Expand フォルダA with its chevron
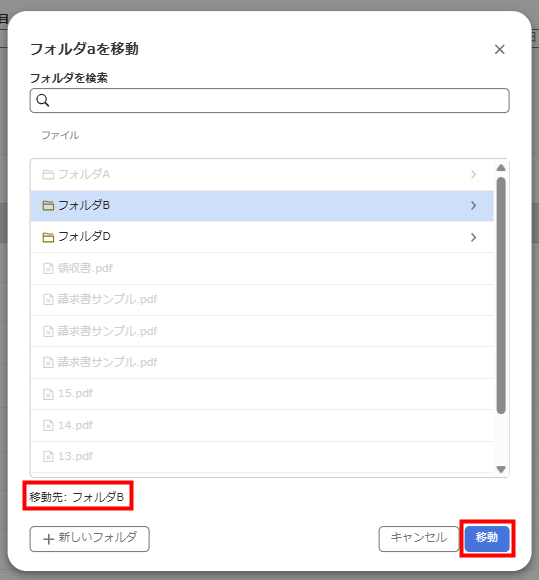 point(474,175)
